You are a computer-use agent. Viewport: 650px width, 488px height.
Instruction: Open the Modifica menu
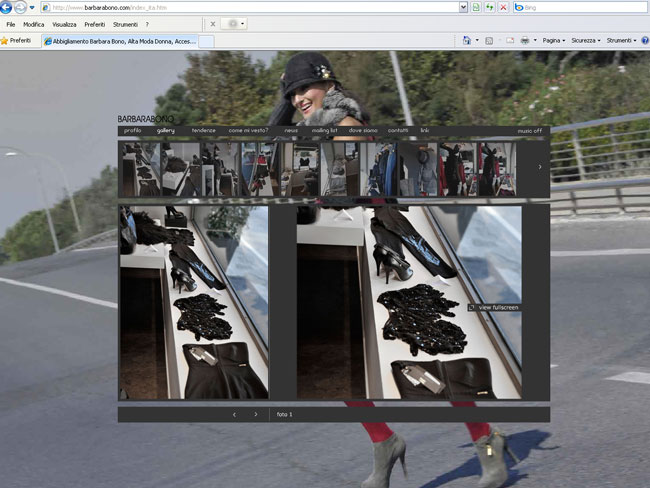click(34, 24)
